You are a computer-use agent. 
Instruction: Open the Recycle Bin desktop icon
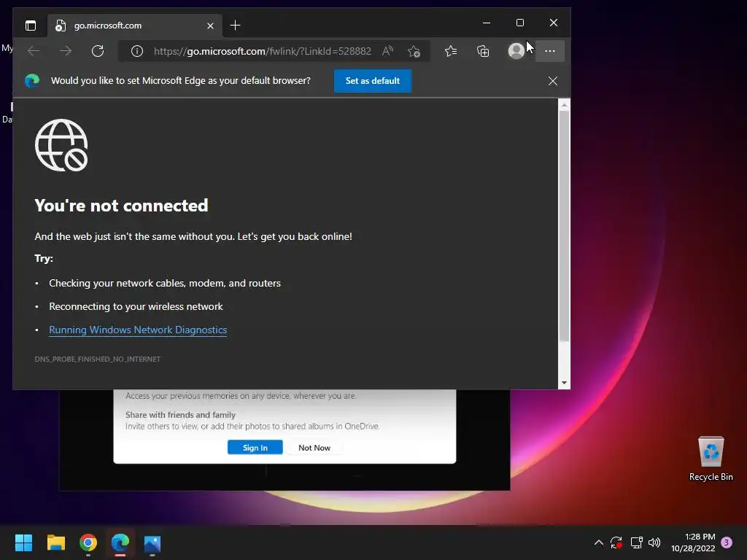tap(711, 459)
